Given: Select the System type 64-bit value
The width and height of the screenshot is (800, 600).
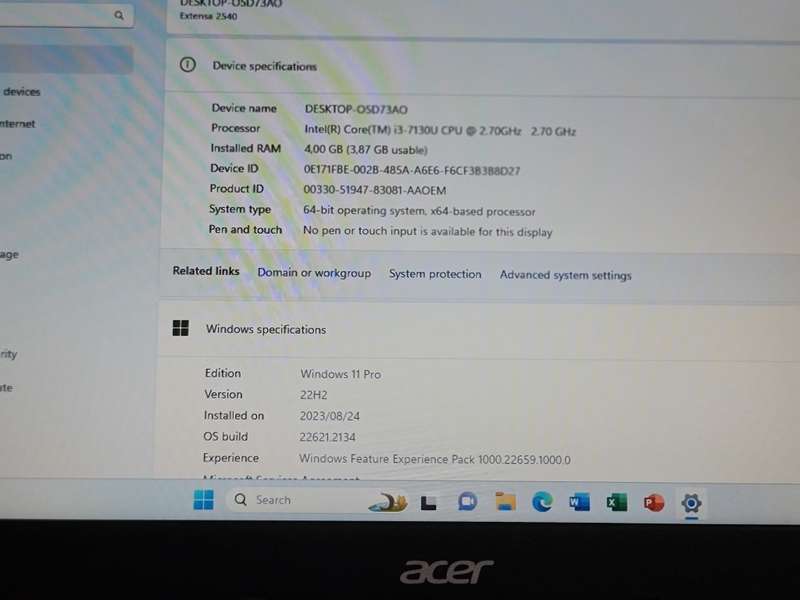Looking at the screenshot, I should pyautogui.click(x=419, y=211).
